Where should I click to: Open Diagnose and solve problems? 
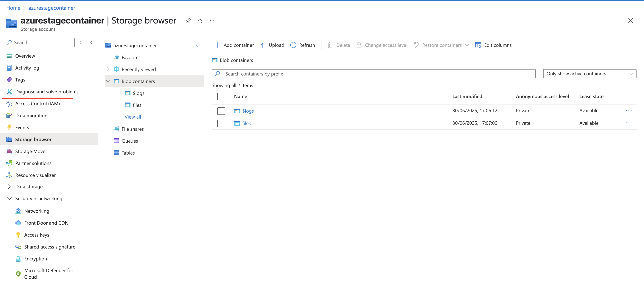[47, 92]
